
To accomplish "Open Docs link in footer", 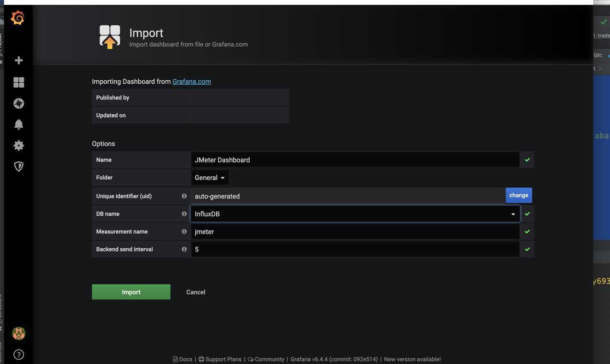I will (185, 359).
